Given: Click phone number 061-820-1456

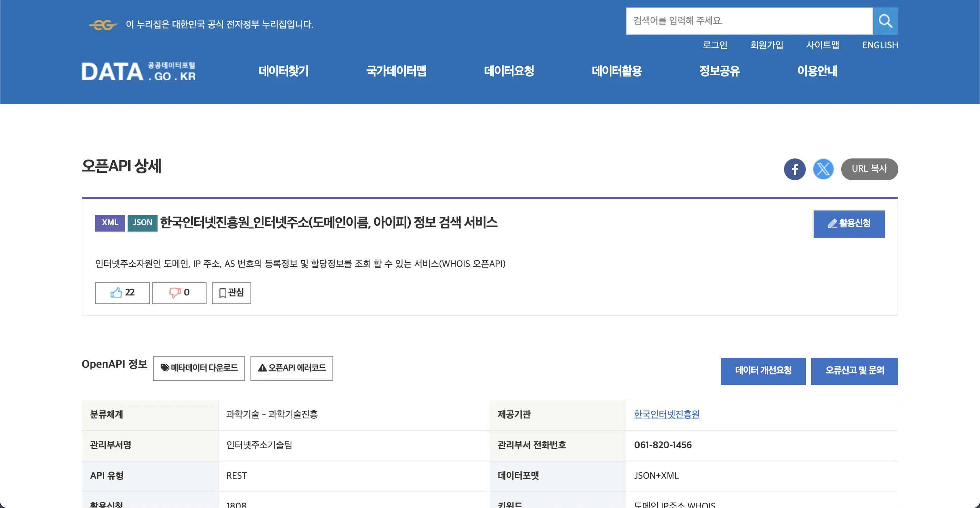Looking at the screenshot, I should 663,445.
